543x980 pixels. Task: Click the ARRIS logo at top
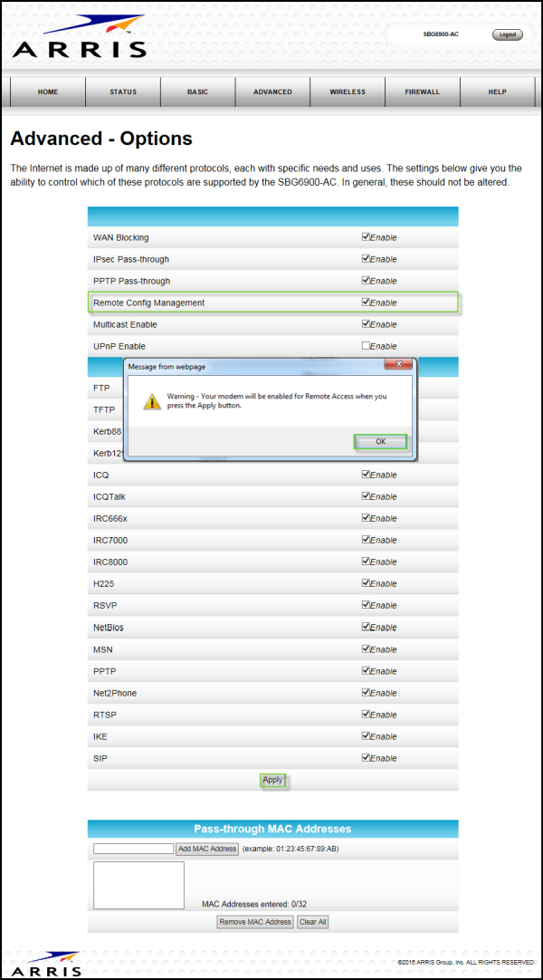click(80, 38)
